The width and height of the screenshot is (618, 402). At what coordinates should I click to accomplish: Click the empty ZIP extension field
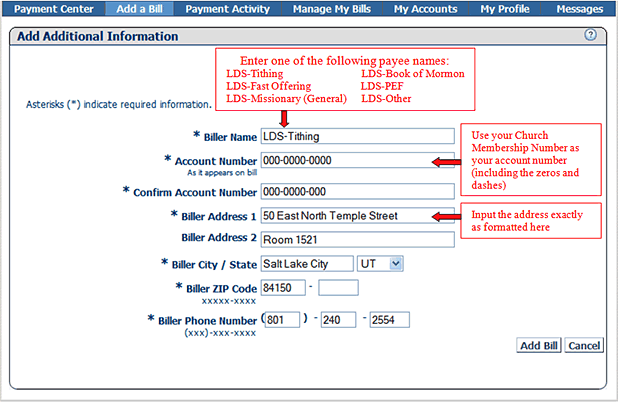click(338, 288)
